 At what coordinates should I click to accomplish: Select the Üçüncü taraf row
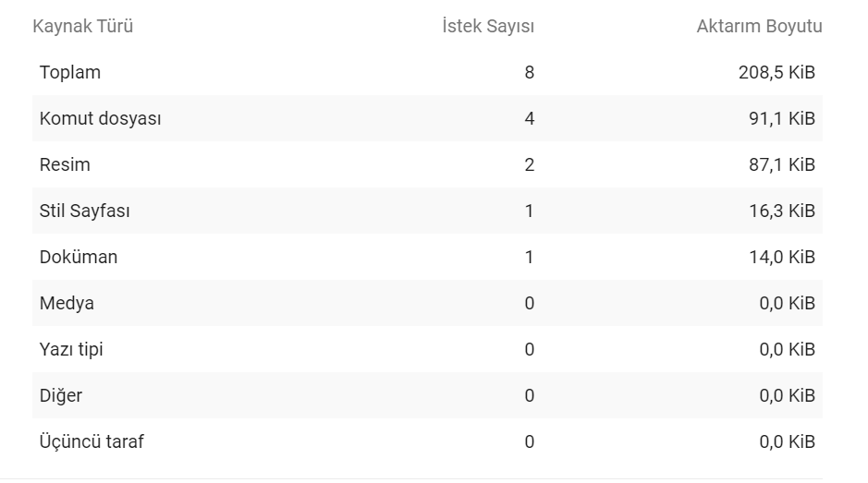tap(427, 441)
